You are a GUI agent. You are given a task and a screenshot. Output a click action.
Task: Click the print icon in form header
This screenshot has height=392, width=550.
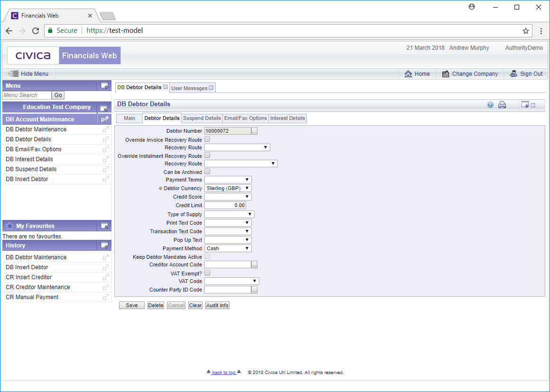[502, 105]
